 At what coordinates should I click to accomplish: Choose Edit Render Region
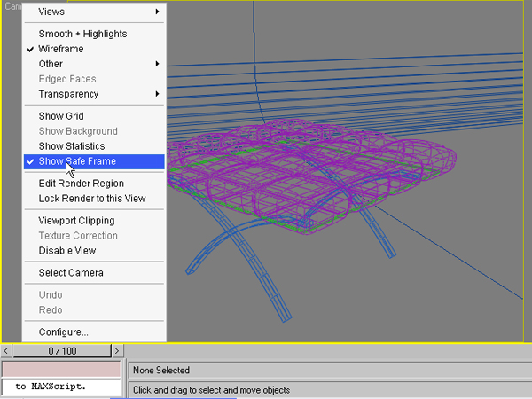tap(94, 184)
